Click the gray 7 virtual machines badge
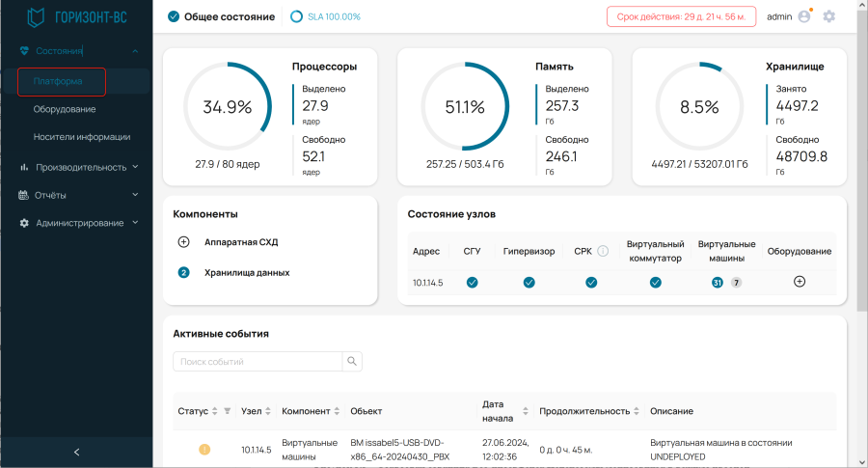The image size is (868, 468). coord(736,283)
